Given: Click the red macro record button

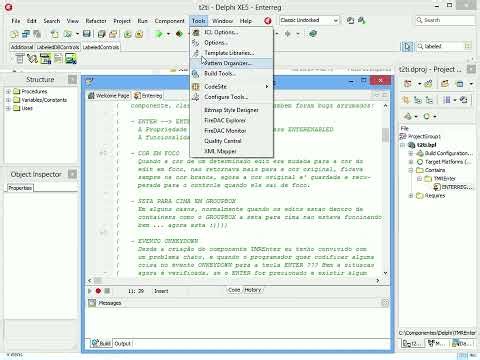Looking at the screenshot, I should pos(98,291).
